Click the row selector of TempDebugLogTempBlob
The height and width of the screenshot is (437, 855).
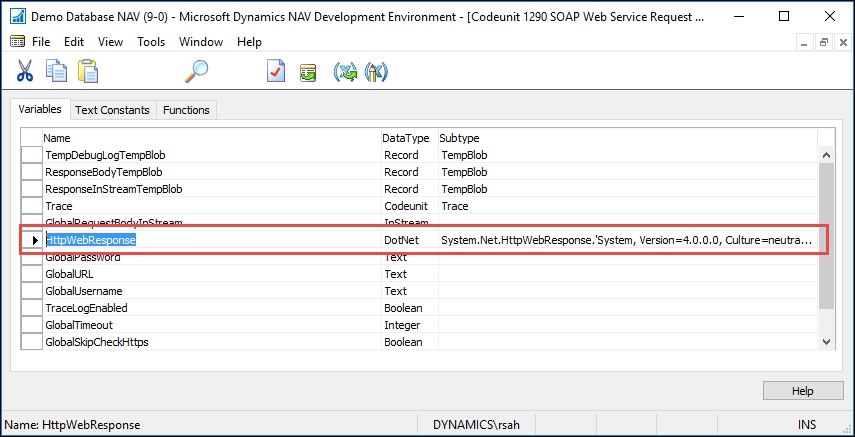[x=32, y=155]
